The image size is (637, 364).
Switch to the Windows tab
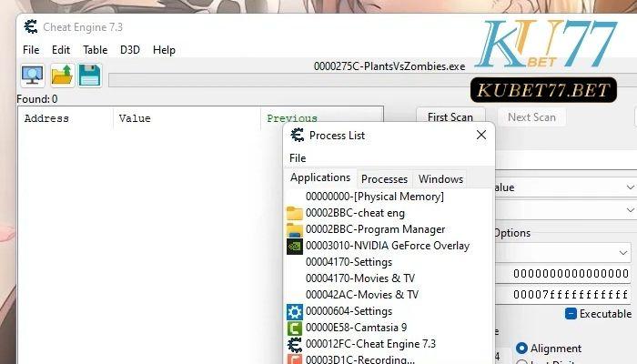[x=440, y=179]
